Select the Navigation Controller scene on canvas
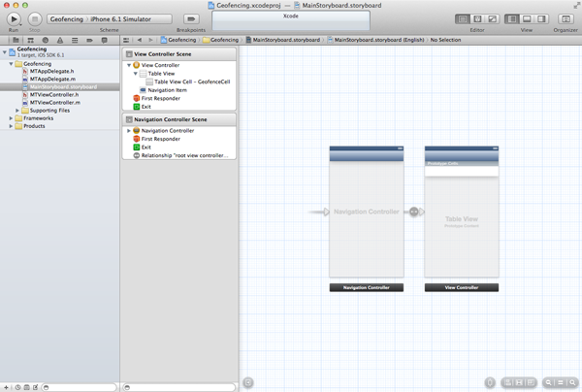The width and height of the screenshot is (582, 392). pyautogui.click(x=367, y=212)
